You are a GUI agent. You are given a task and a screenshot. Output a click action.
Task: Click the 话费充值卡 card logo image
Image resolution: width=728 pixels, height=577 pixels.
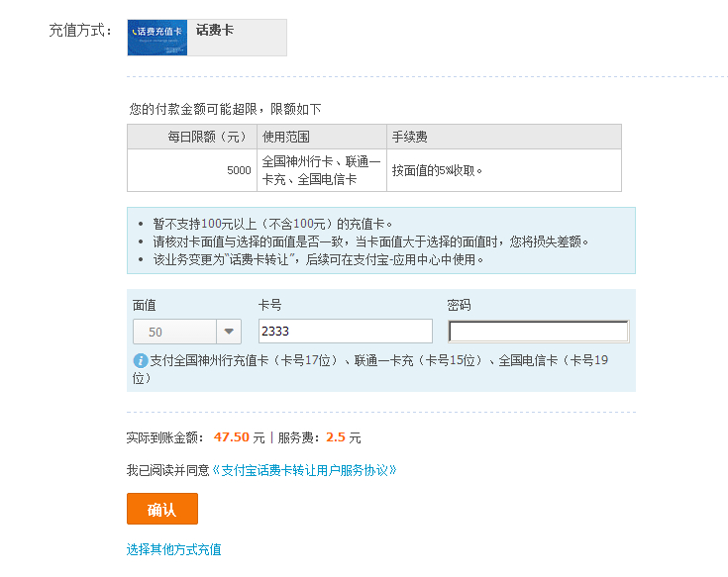pos(158,37)
